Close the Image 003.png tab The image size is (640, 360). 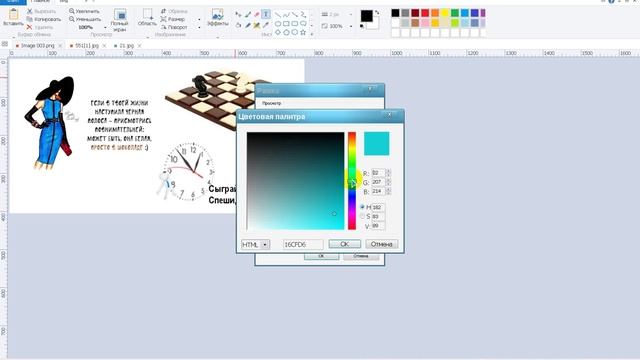60,46
